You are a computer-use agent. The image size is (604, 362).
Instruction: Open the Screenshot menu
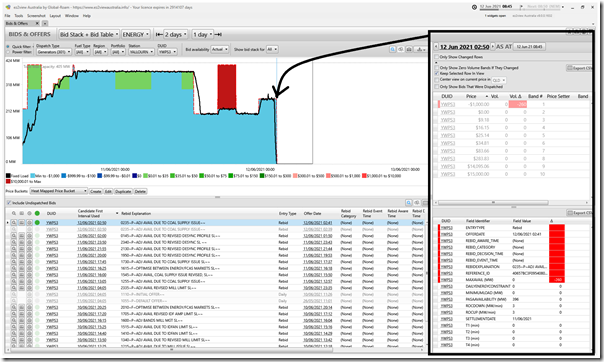coord(36,16)
